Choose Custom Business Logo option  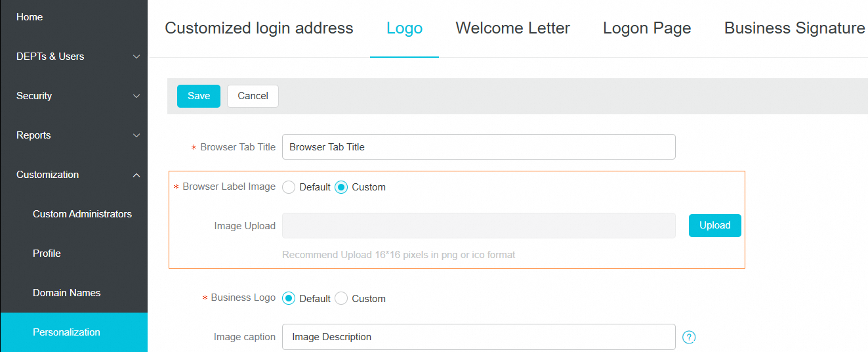point(341,298)
